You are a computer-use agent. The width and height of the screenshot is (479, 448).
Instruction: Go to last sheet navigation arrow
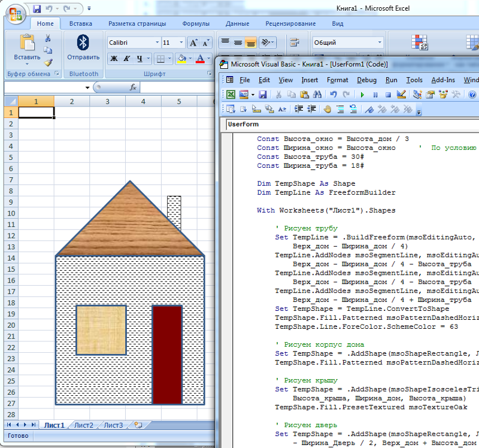coord(34,425)
